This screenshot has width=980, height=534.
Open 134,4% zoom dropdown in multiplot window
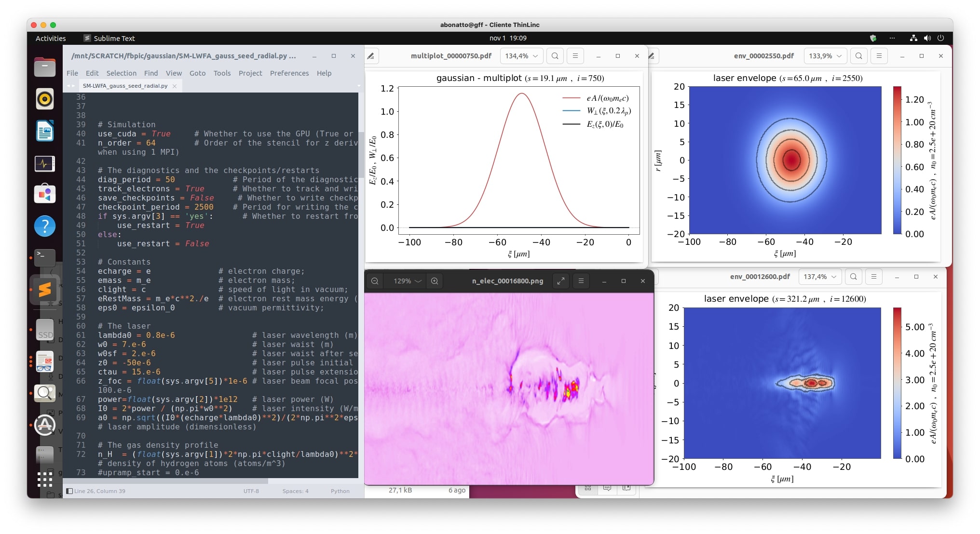coord(522,56)
